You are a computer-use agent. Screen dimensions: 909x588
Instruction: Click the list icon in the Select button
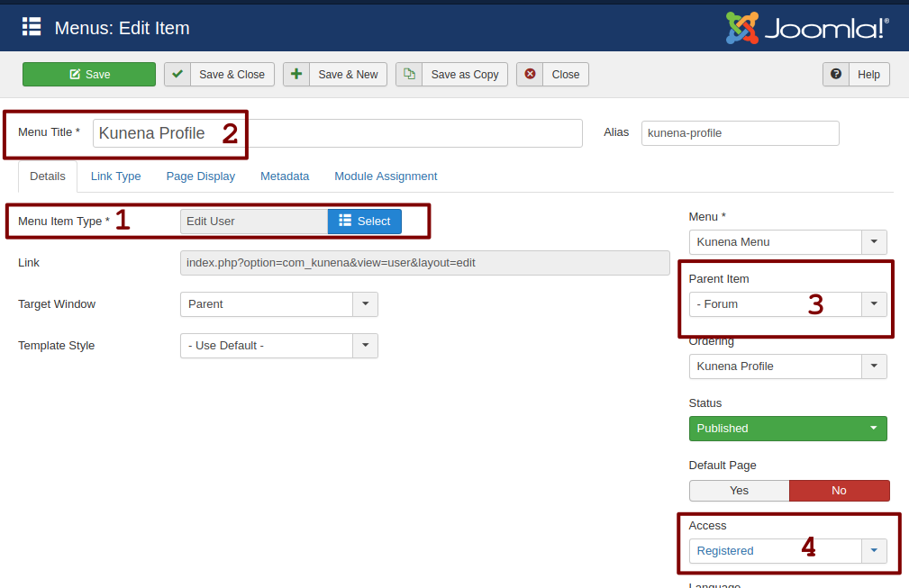344,222
